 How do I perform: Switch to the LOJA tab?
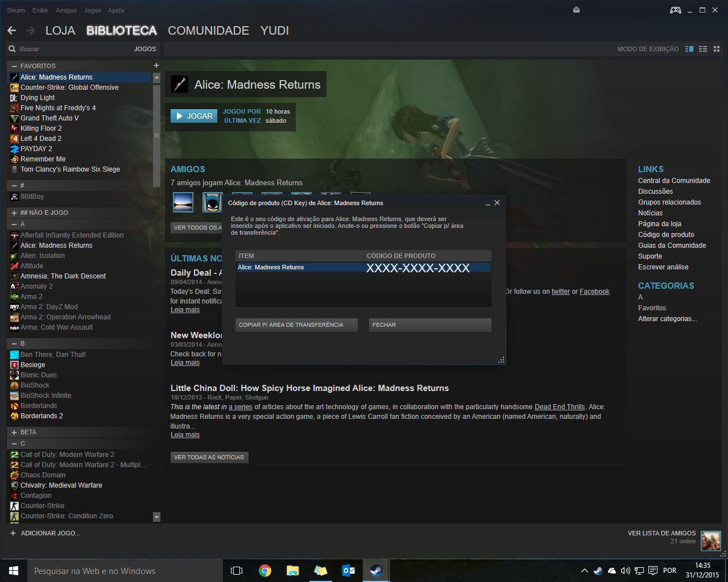(x=60, y=31)
